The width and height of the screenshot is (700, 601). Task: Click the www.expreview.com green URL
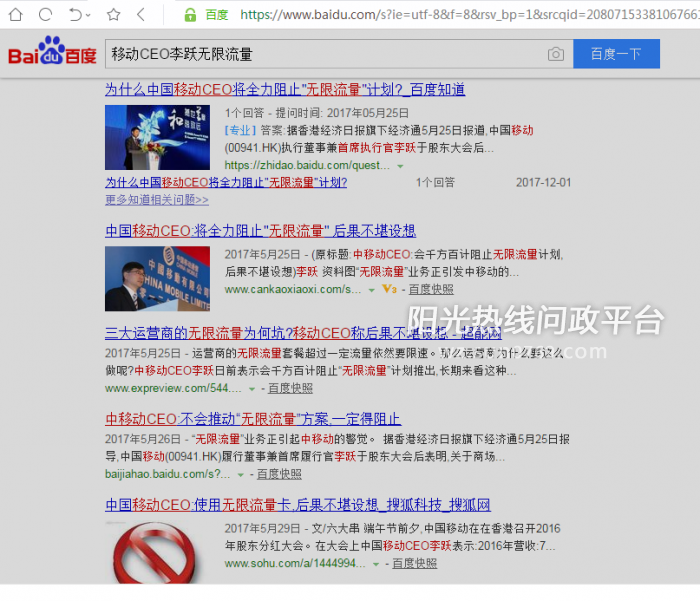[173, 388]
